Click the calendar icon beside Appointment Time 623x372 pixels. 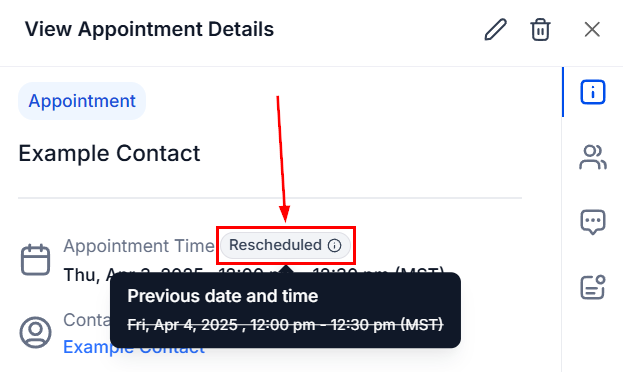pos(35,260)
